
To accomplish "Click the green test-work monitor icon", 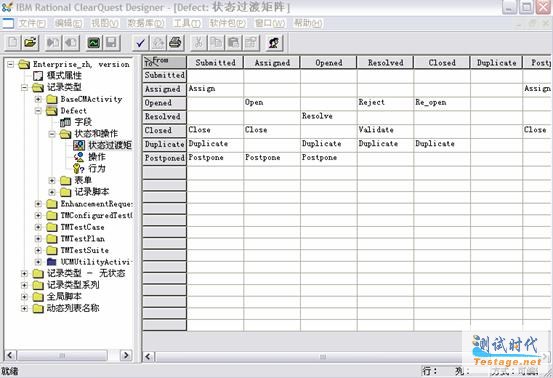I will click(x=94, y=43).
